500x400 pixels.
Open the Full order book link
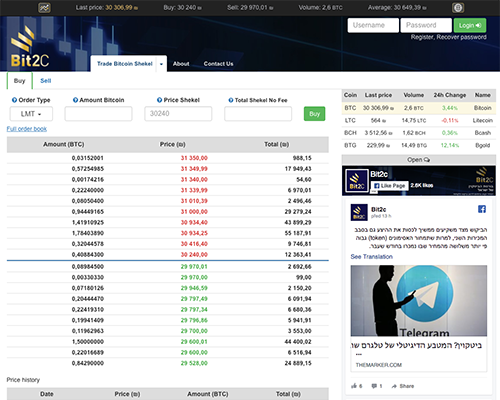click(x=27, y=129)
